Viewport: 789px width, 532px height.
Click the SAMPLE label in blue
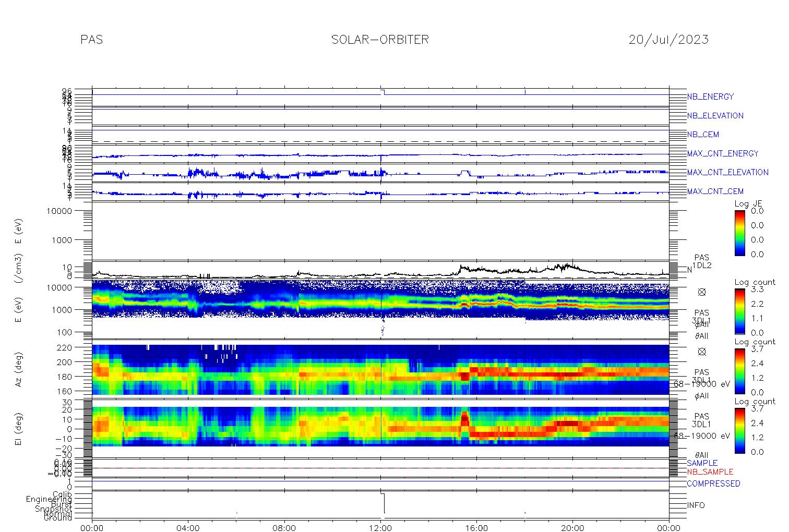coord(702,463)
